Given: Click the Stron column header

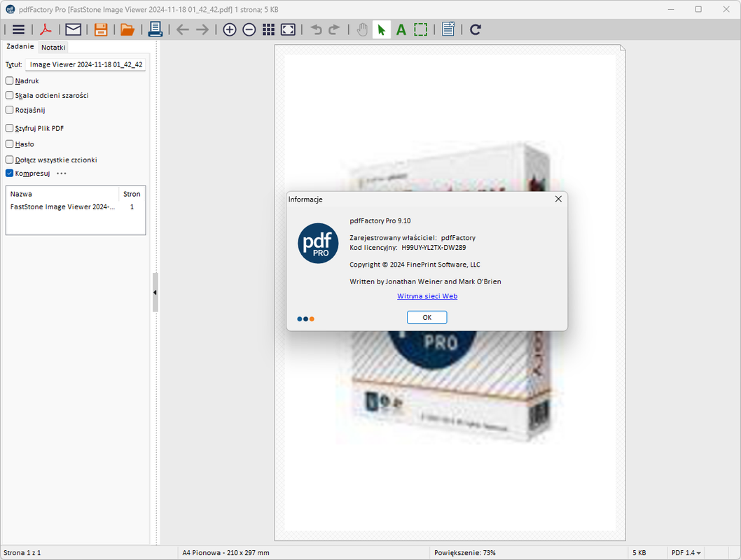Looking at the screenshot, I should (132, 194).
